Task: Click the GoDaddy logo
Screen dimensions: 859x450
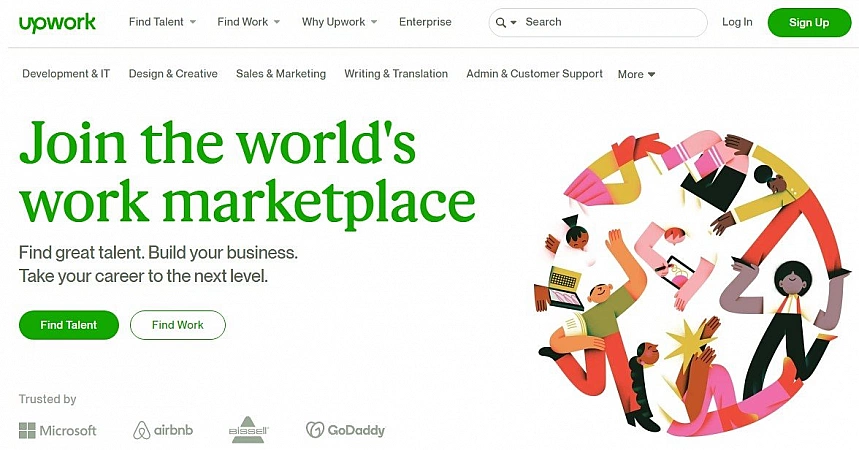Action: pos(345,430)
